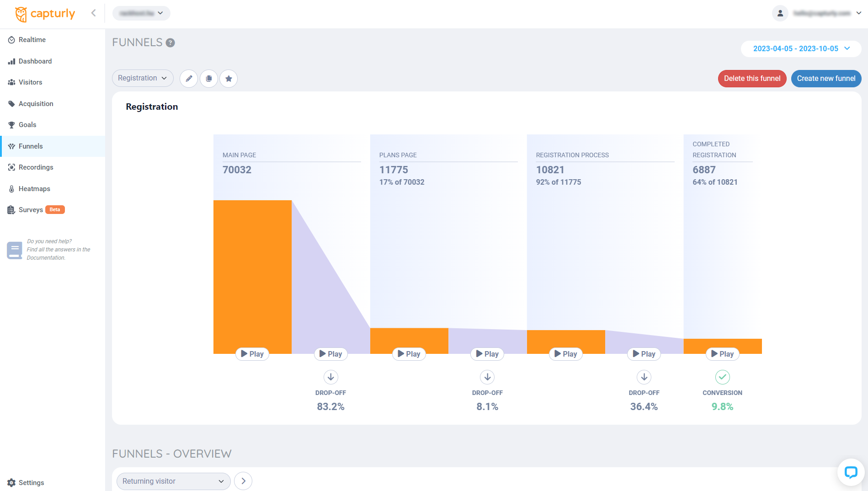Viewport: 868px width, 491px height.
Task: Open the Visitors section
Action: coord(31,82)
